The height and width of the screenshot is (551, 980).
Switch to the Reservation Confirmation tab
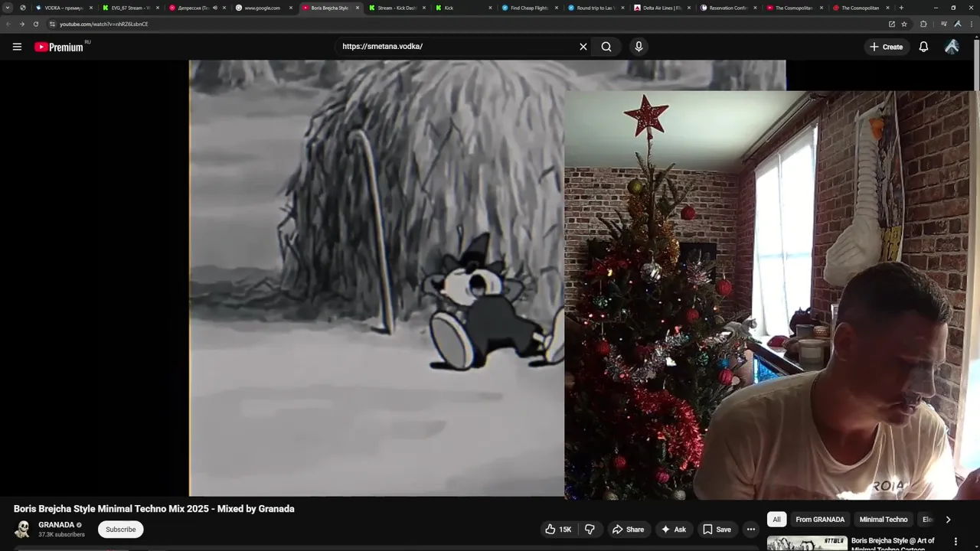pos(727,8)
